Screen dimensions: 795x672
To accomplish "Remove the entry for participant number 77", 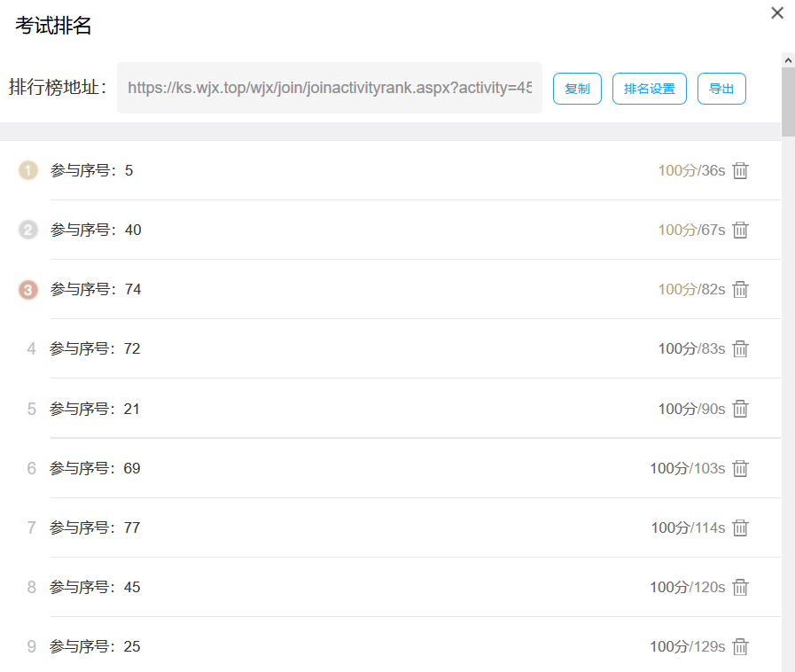I will (740, 527).
